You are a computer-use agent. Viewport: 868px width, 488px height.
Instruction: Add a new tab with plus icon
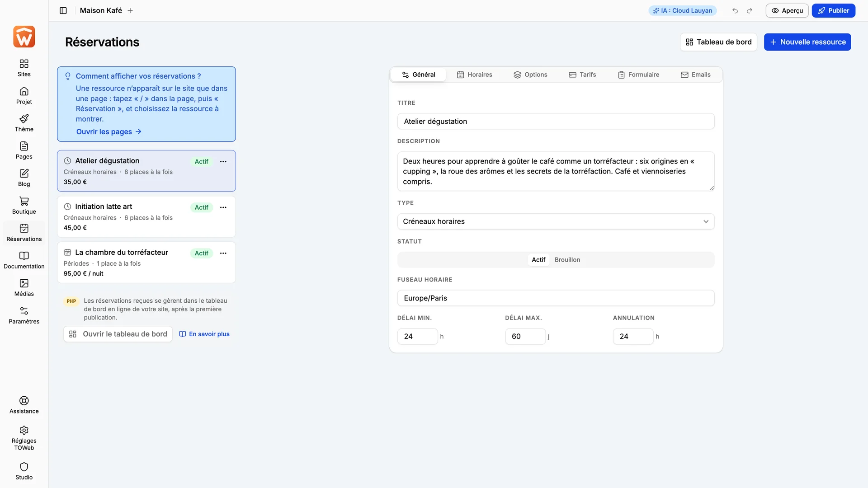click(130, 10)
